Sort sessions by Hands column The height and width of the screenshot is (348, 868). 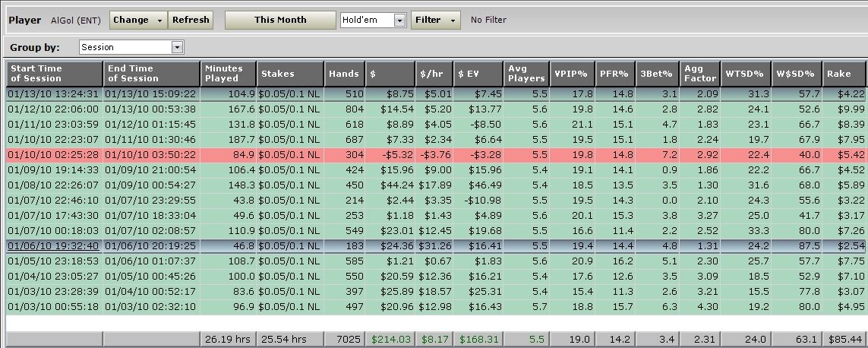click(x=344, y=74)
